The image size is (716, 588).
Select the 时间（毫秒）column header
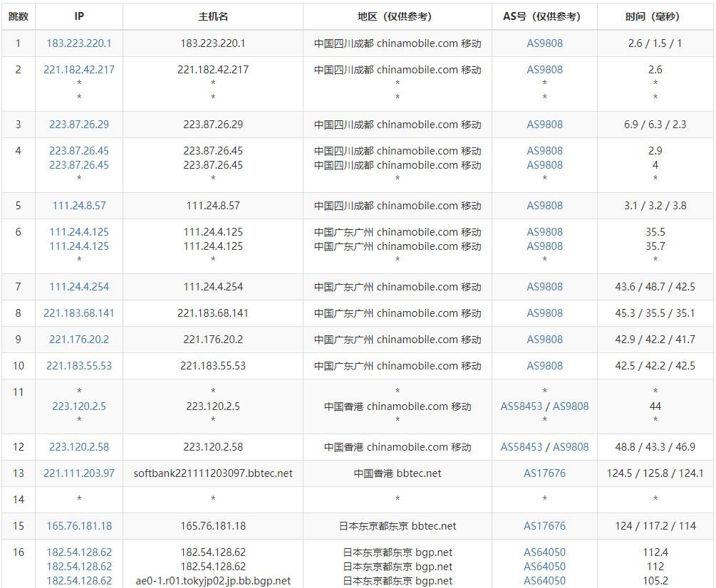click(x=655, y=16)
